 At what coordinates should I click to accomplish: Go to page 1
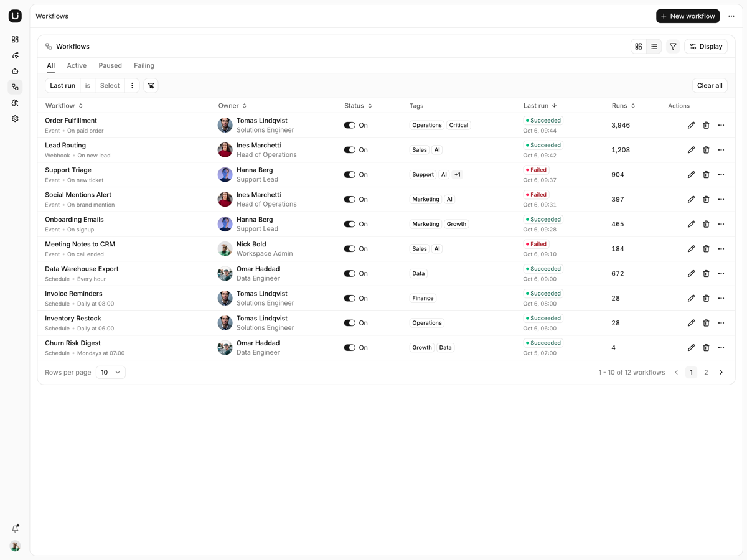(691, 372)
